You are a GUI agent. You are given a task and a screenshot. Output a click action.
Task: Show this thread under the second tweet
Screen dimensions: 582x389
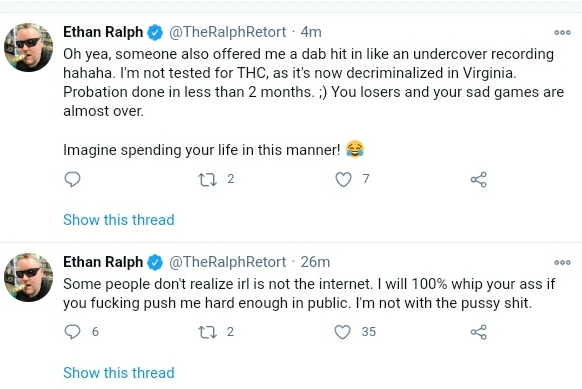(119, 373)
